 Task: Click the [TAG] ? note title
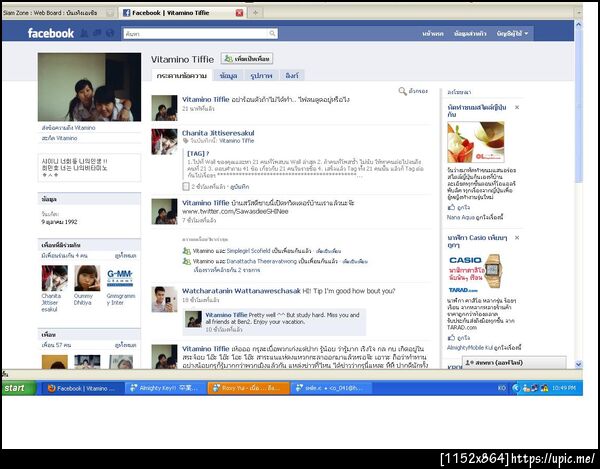(198, 153)
